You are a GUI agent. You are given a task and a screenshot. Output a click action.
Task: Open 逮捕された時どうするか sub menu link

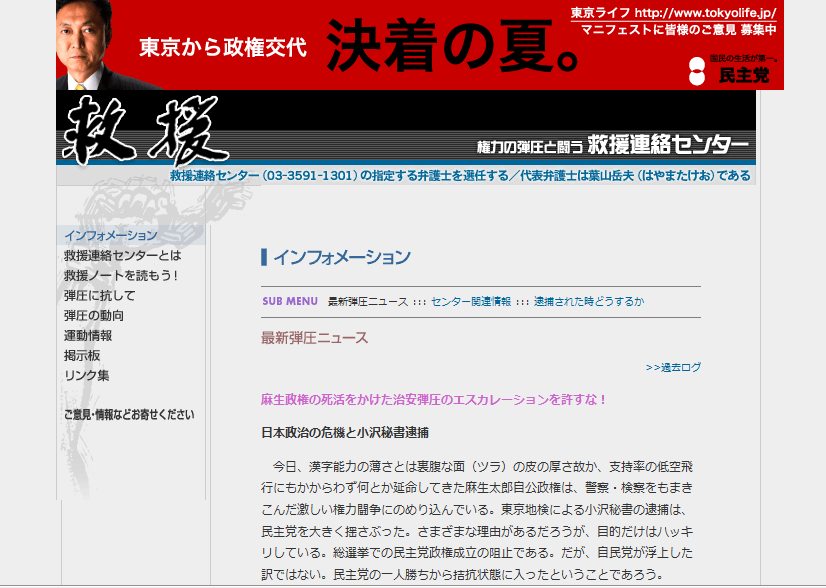click(x=589, y=301)
